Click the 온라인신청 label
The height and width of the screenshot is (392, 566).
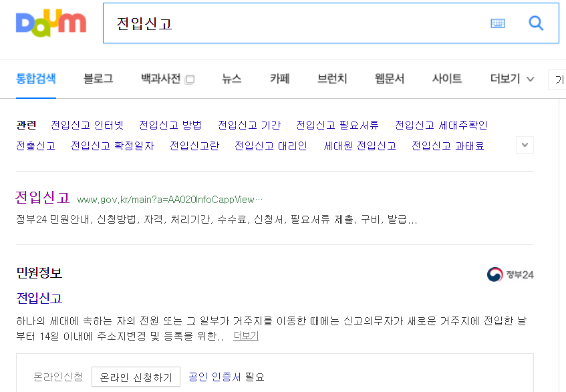(x=57, y=377)
